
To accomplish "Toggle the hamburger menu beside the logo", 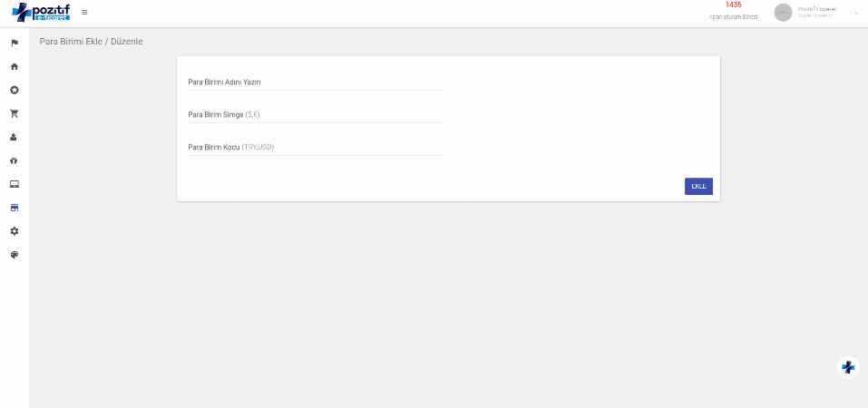I will pyautogui.click(x=84, y=13).
